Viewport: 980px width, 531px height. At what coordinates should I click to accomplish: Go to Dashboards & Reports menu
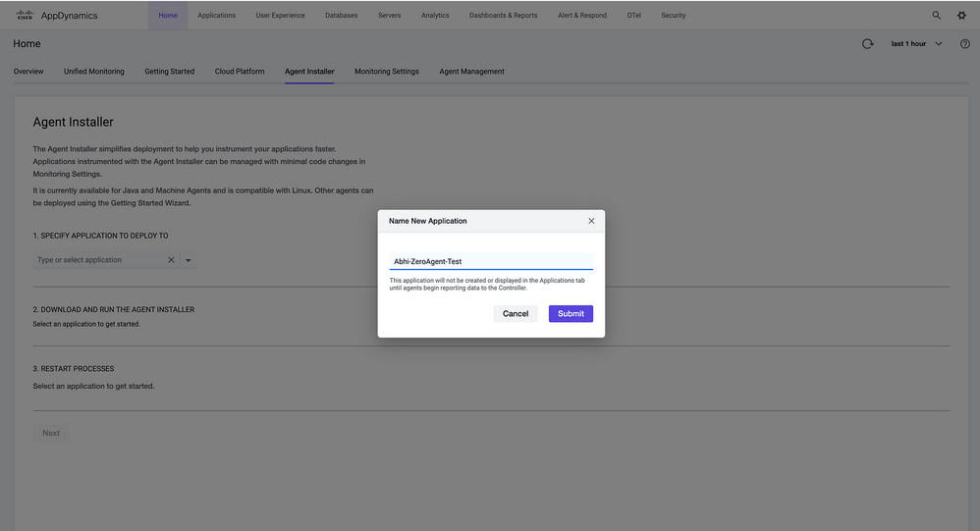pos(503,16)
